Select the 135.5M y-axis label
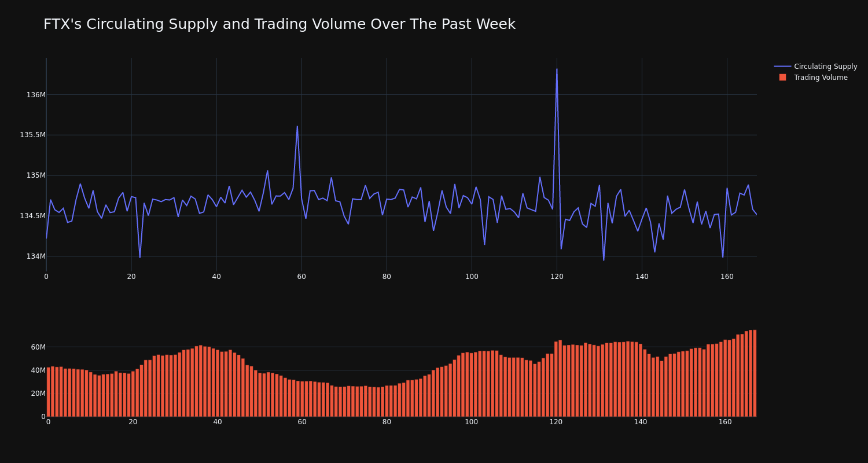The height and width of the screenshot is (463, 868). click(33, 135)
